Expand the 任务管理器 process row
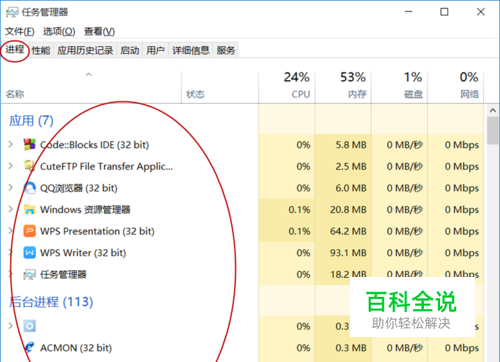Viewport: 500px width, 362px height. (11, 274)
